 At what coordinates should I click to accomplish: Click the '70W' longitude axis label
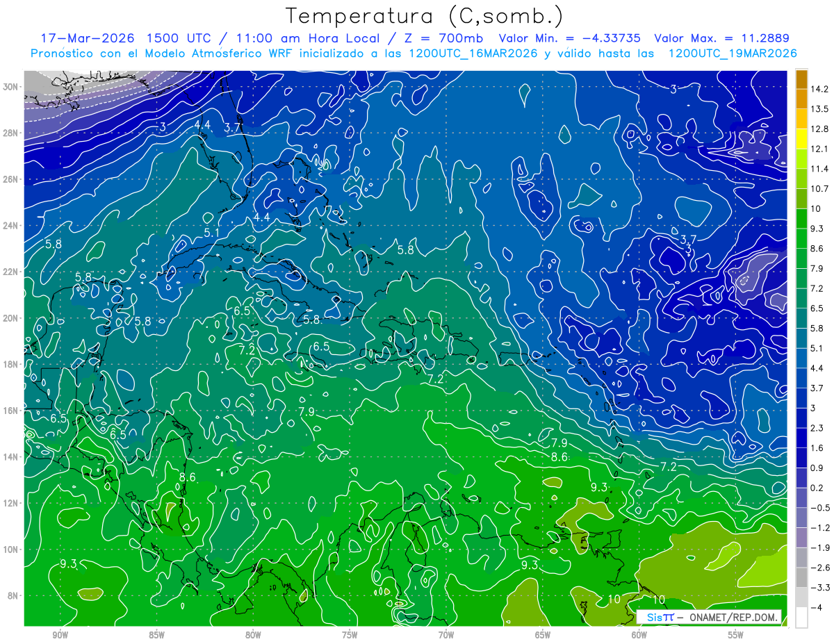pos(446,635)
